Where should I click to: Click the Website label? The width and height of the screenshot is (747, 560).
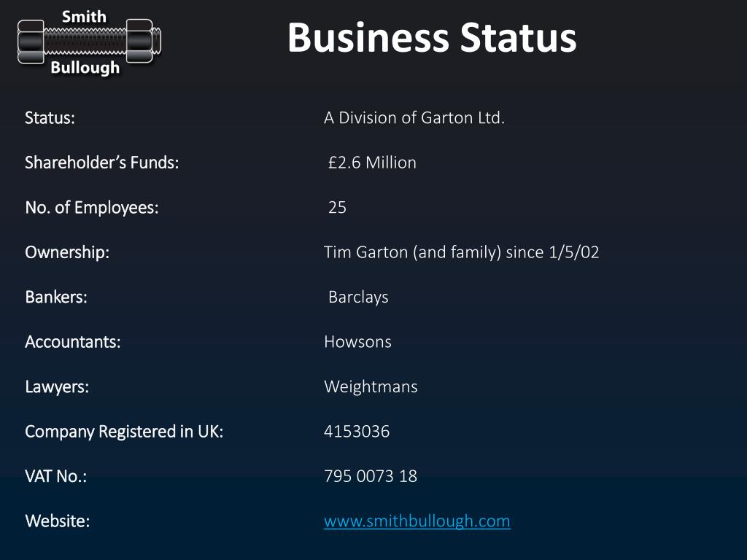pos(58,521)
